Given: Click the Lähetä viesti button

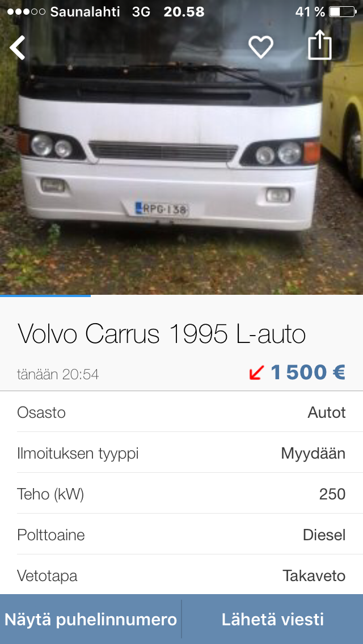Looking at the screenshot, I should (273, 620).
